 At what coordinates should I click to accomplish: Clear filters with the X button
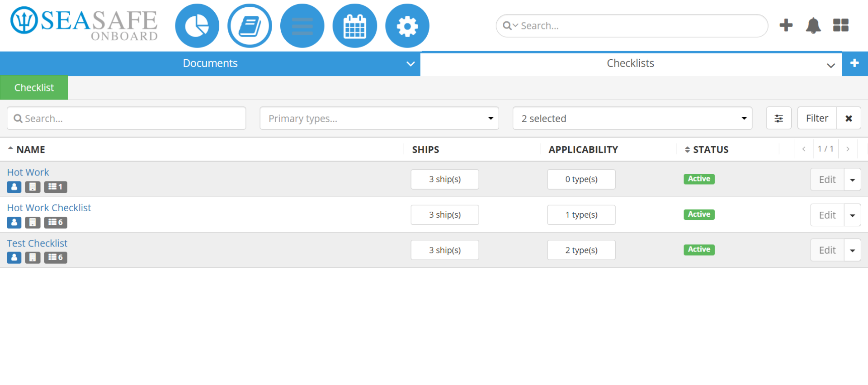tap(849, 119)
